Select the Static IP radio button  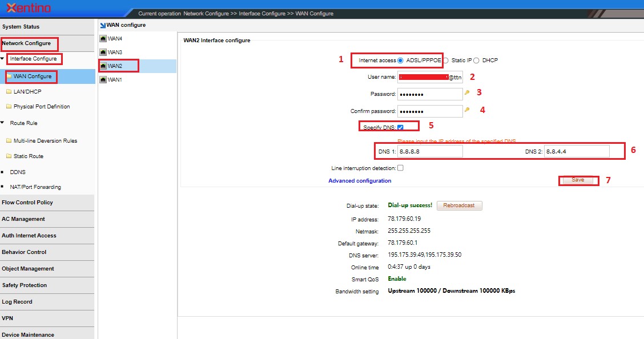[x=446, y=60]
